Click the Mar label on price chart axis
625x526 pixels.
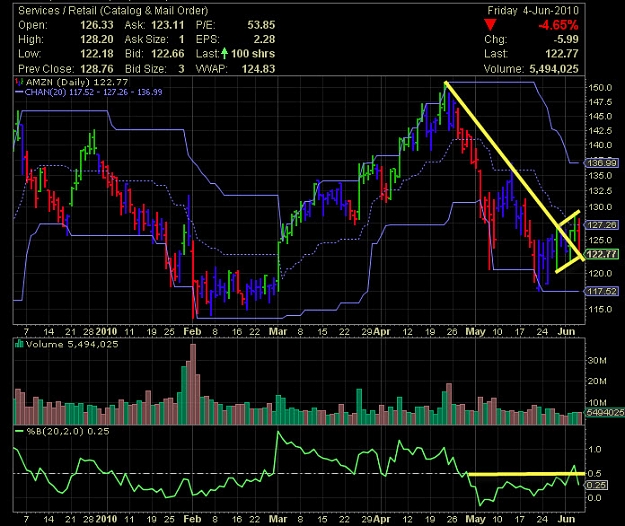tap(278, 332)
